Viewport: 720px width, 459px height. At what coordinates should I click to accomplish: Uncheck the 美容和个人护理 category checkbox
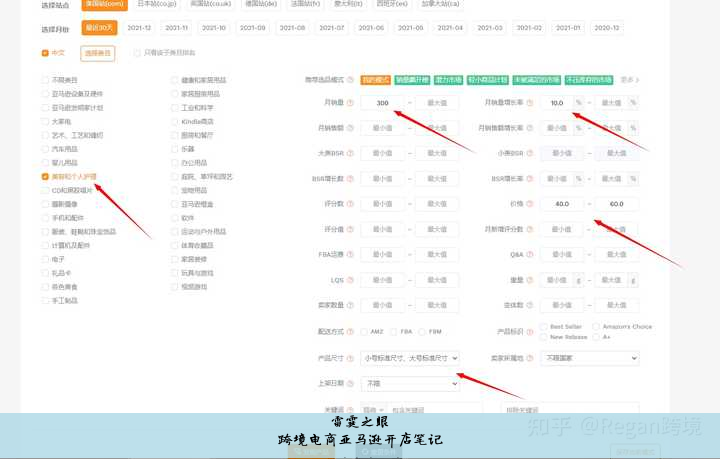point(45,177)
